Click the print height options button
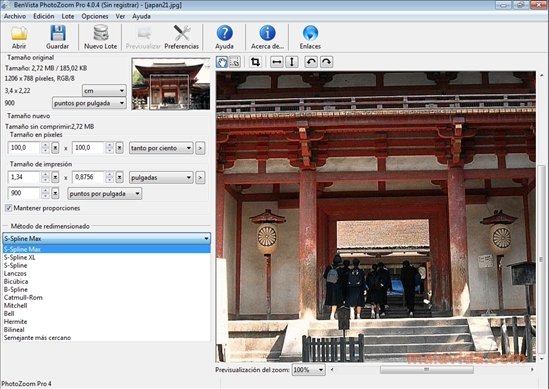This screenshot has width=549, height=389. click(x=119, y=177)
